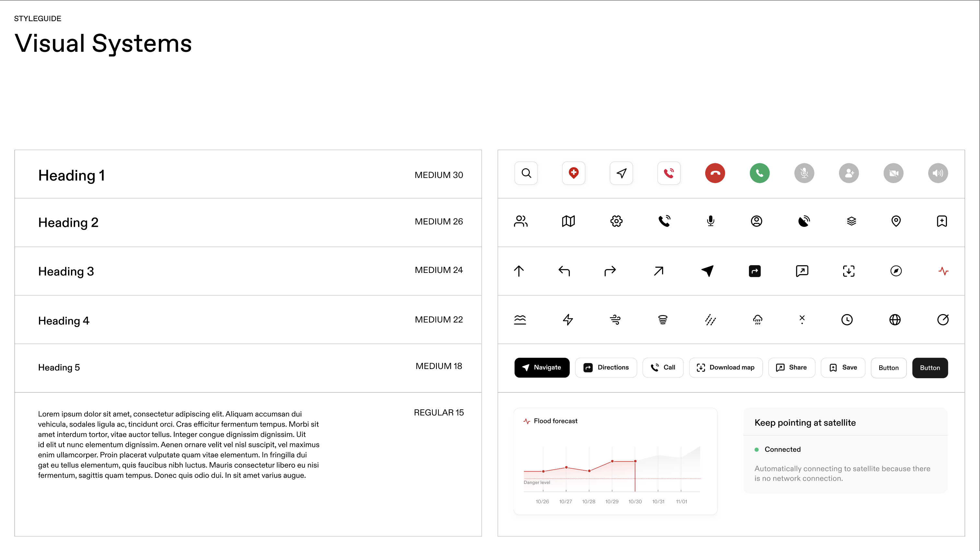Click the Save bookmark button

(x=843, y=368)
